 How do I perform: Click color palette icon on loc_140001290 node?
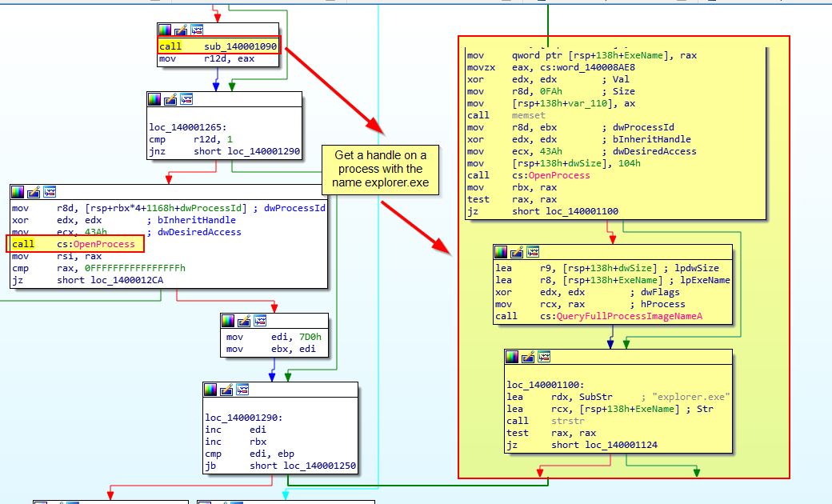tap(211, 390)
